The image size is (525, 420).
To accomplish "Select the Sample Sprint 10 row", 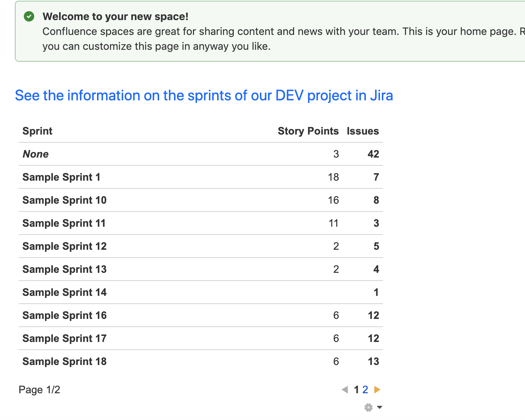I will point(64,200).
